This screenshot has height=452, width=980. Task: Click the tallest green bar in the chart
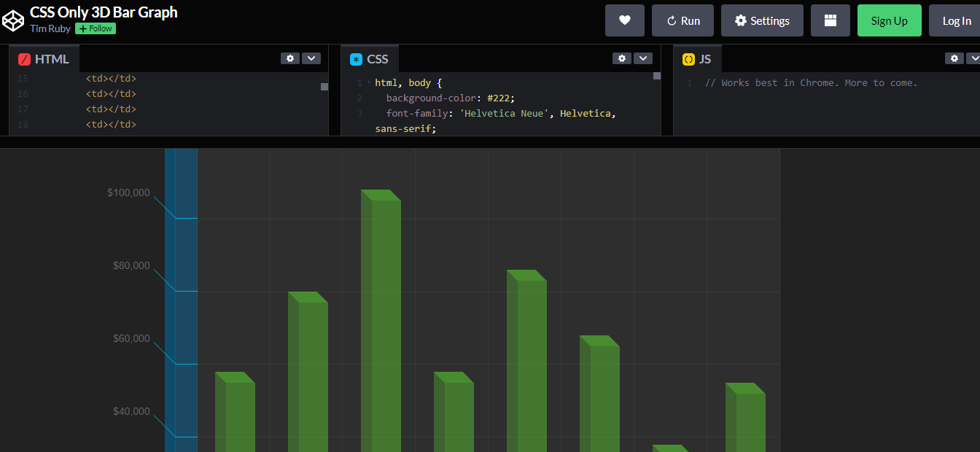pyautogui.click(x=381, y=321)
